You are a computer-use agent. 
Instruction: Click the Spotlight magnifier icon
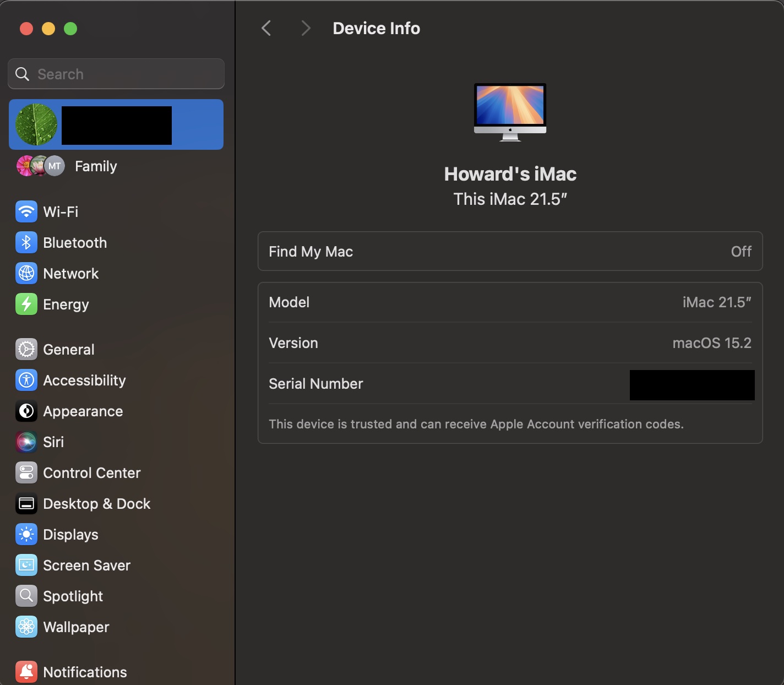coord(26,596)
